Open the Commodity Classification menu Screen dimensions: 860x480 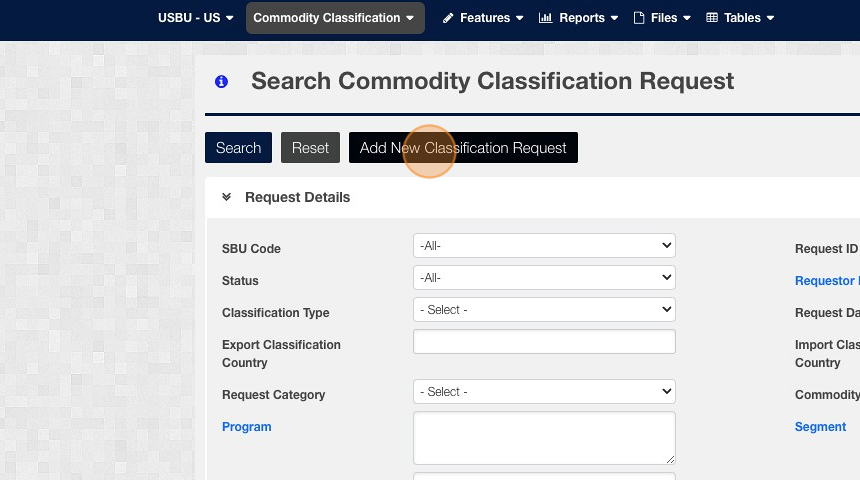click(x=334, y=18)
